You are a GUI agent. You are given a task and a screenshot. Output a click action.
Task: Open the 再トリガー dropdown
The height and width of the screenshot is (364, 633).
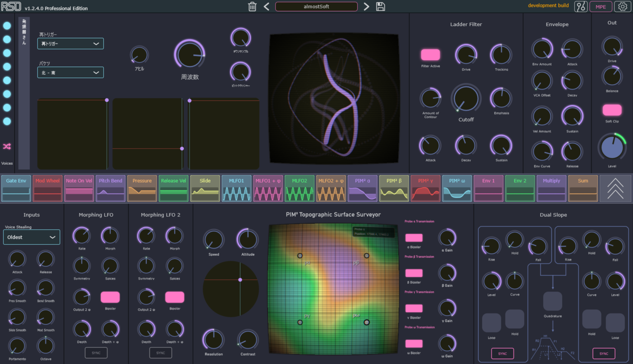[x=70, y=44]
